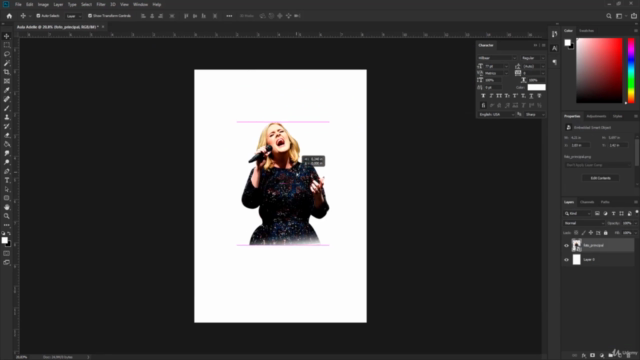Select the Rectangular Marquee tool
The height and width of the screenshot is (360, 640).
pos(7,45)
